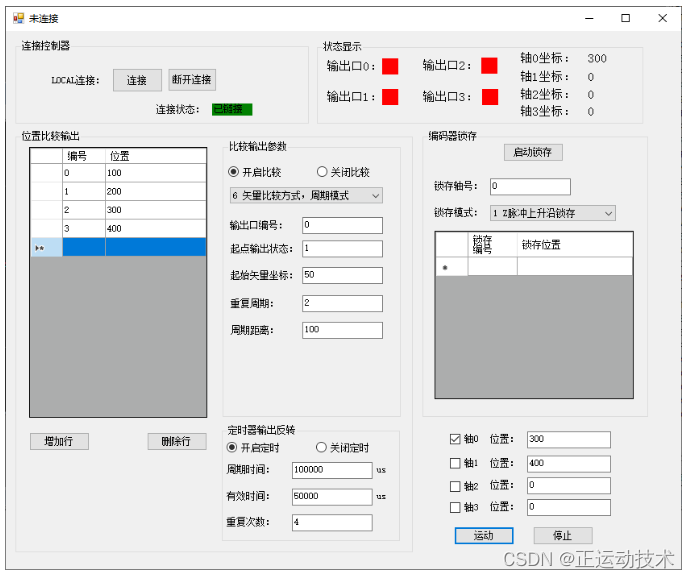
Task: Click the 轴3 位置 input field
Action: (x=569, y=507)
